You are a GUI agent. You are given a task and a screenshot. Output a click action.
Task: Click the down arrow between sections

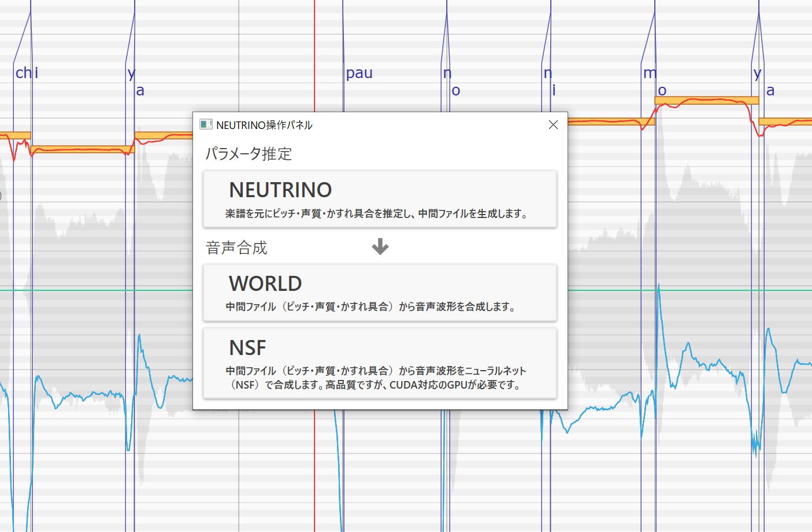380,246
